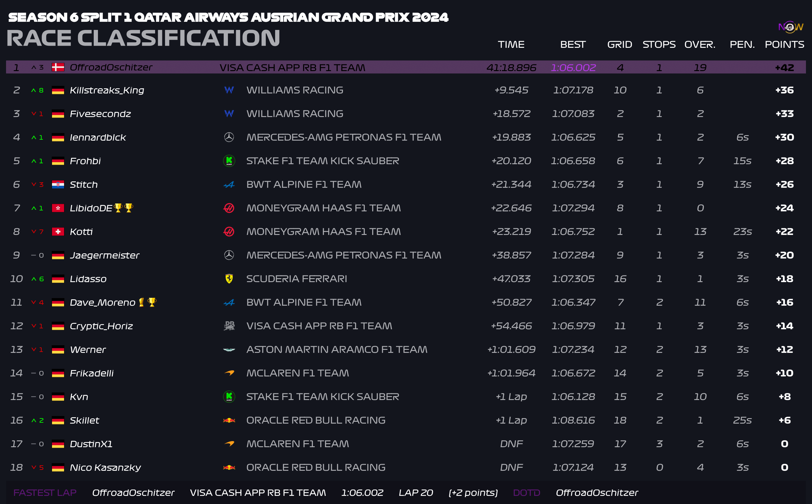The width and height of the screenshot is (812, 504).
Task: Click the DNF result for DustinX1
Action: 511,444
